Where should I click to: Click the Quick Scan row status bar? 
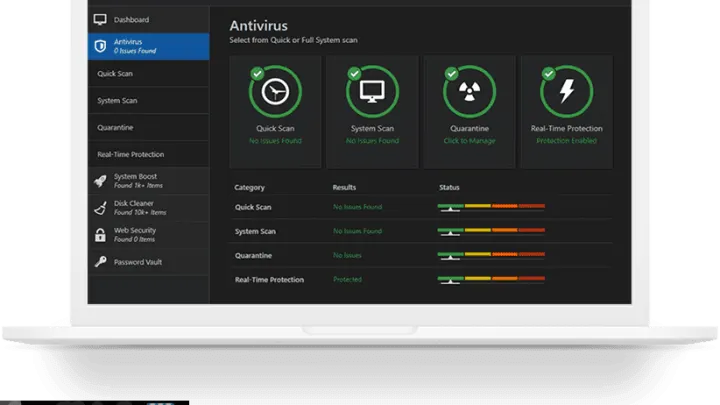491,207
